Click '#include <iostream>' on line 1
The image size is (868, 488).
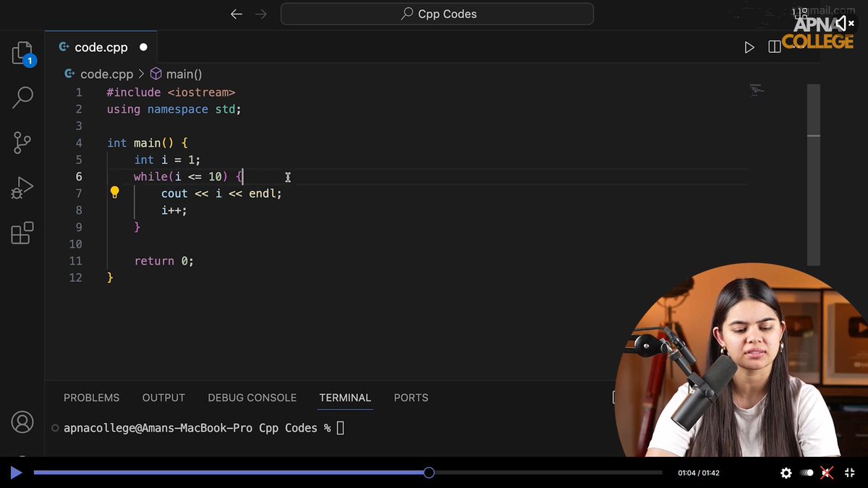(171, 93)
